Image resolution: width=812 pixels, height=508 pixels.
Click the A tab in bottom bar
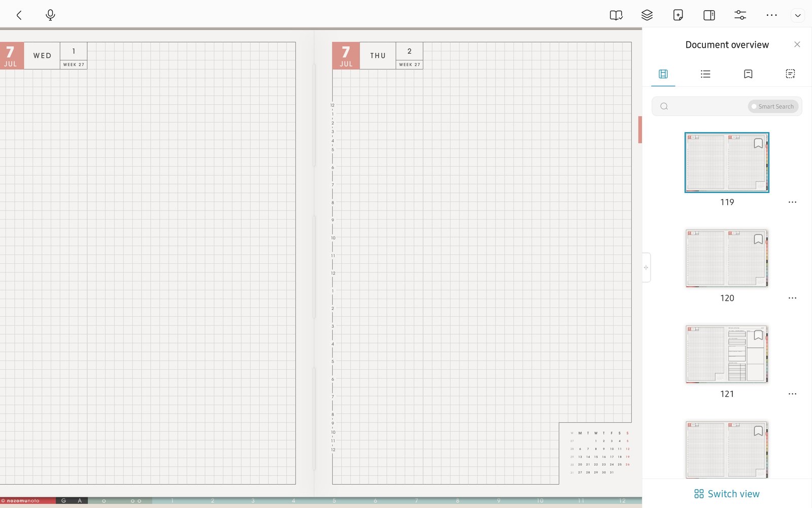coord(80,501)
